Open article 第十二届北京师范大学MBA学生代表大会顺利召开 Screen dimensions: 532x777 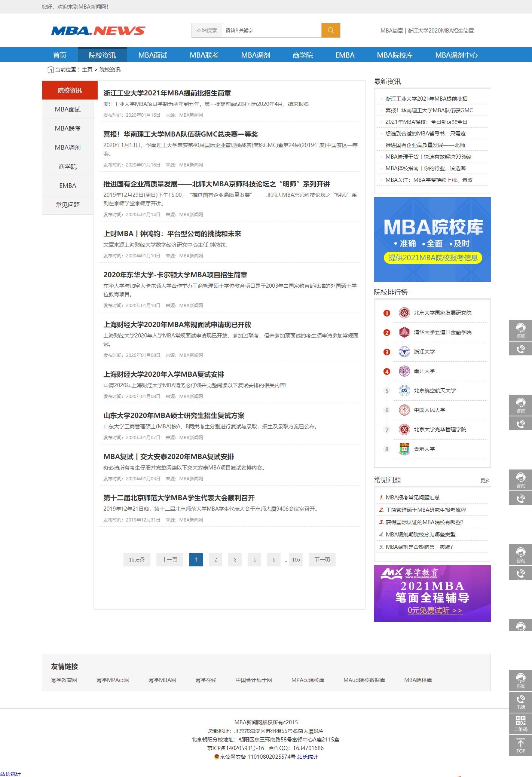click(179, 498)
